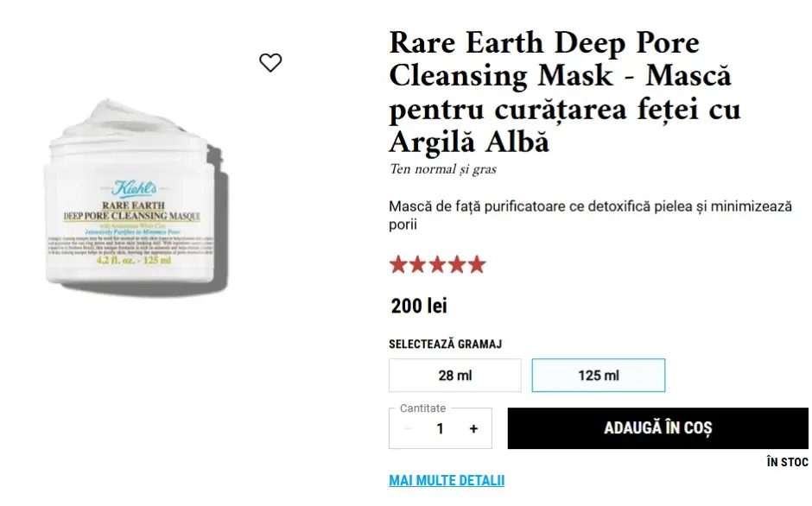Click the Rare Earth Deep Pore product title

pyautogui.click(x=564, y=92)
